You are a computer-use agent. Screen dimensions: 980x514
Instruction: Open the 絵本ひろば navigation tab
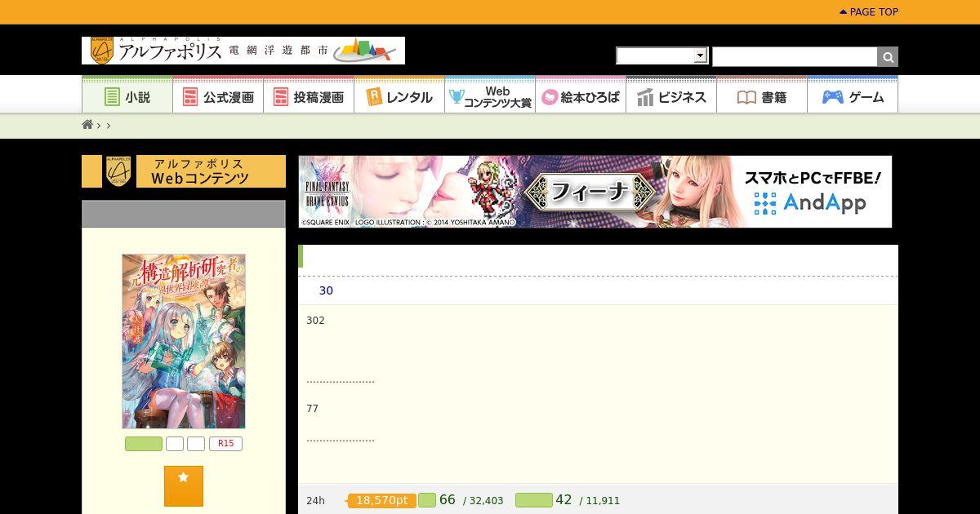coord(581,96)
